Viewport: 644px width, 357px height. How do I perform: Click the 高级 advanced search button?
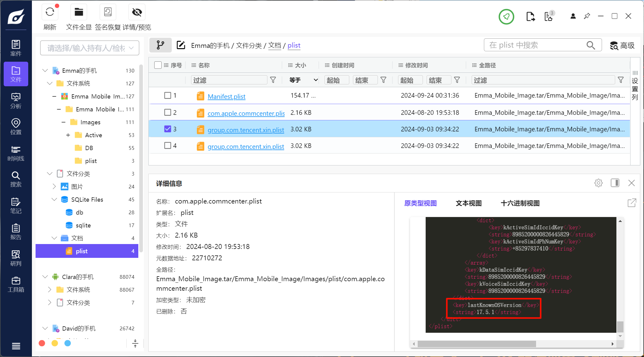(x=622, y=45)
